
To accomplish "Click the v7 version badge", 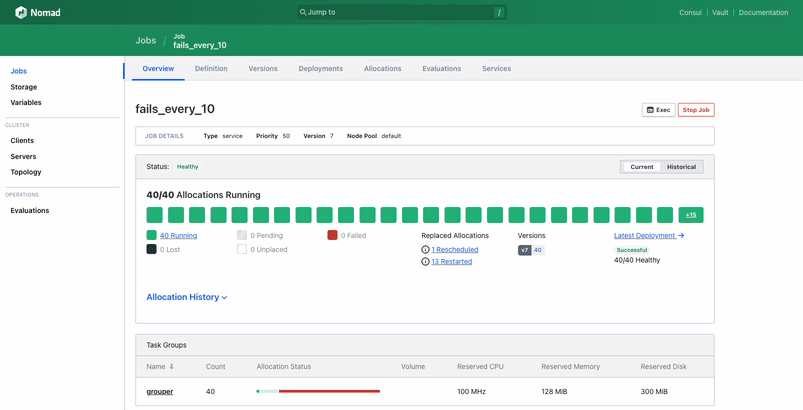I will 524,250.
